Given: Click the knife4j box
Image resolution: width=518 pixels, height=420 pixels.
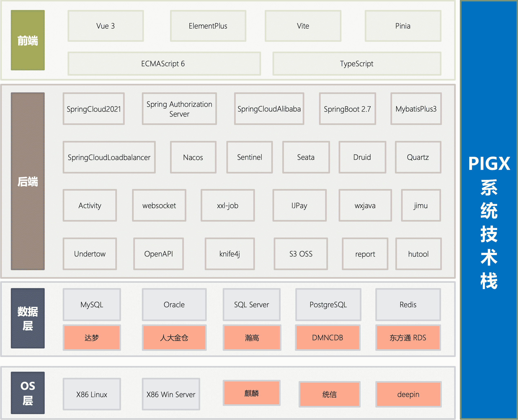Looking at the screenshot, I should click(230, 254).
